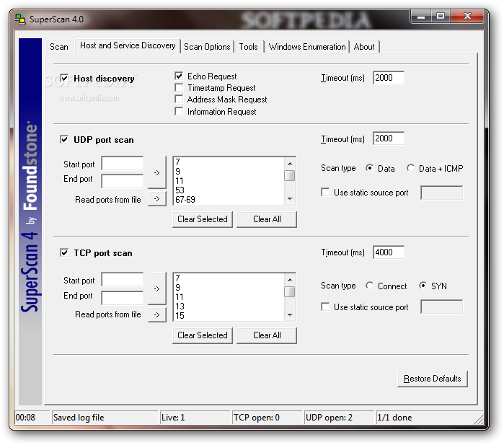The image size is (504, 445).
Task: Click the TCP Start port input field
Action: [122, 279]
